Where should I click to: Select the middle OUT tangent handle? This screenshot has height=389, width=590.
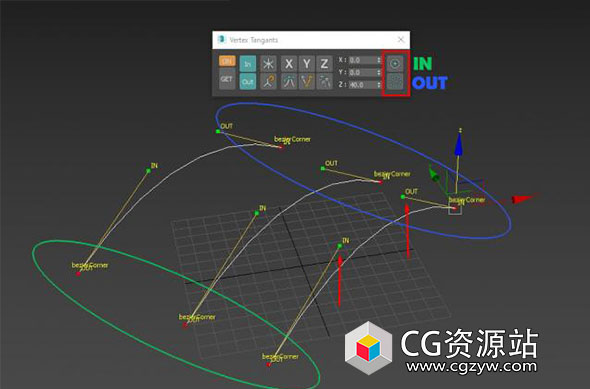point(322,169)
